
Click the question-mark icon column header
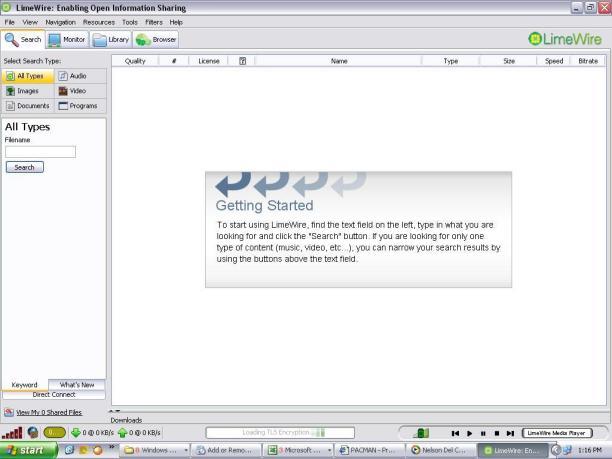(x=242, y=61)
